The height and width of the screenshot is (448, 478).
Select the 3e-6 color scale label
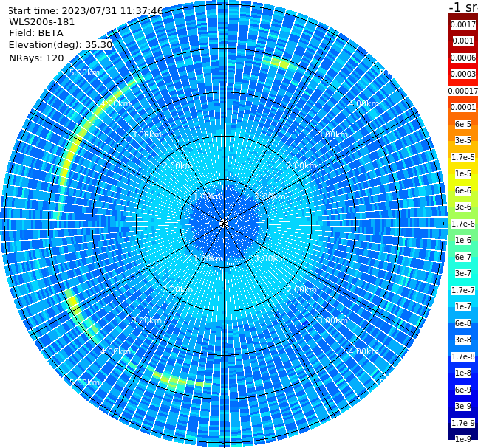point(463,207)
